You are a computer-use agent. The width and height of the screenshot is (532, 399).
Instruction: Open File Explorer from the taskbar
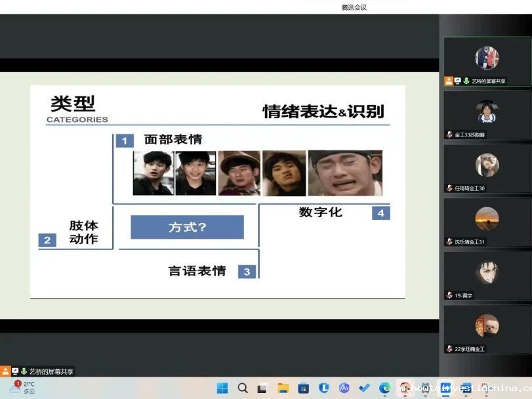click(283, 388)
